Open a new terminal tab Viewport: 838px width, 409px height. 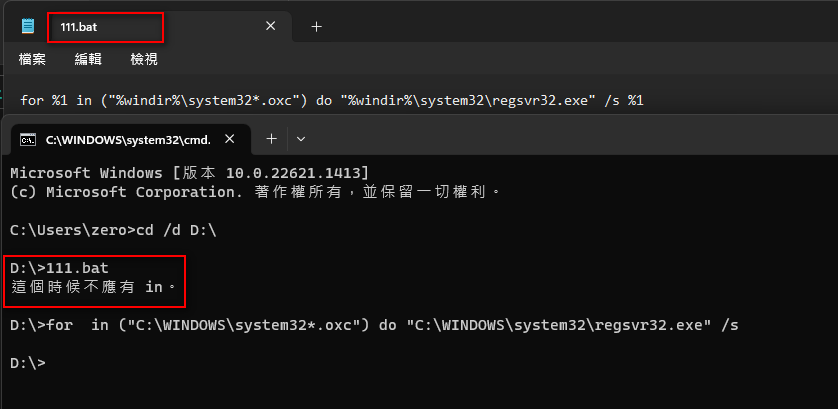point(271,139)
